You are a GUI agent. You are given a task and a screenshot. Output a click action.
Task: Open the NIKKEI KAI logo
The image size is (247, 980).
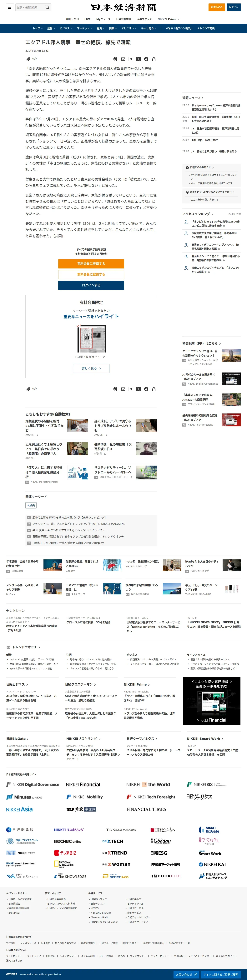click(x=212, y=864)
